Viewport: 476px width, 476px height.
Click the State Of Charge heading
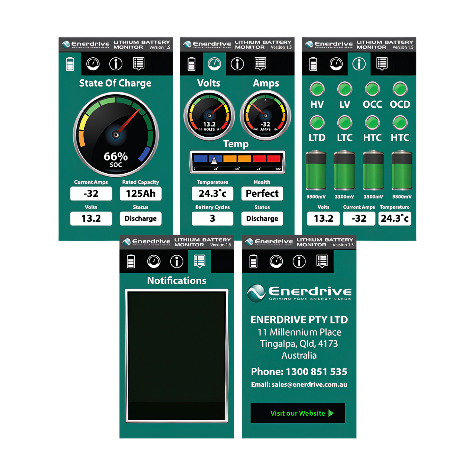[115, 83]
